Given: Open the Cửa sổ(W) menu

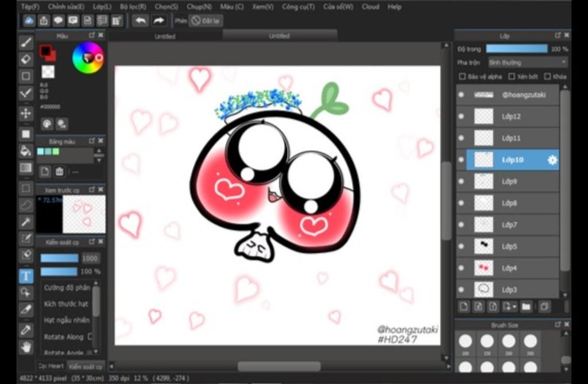Looking at the screenshot, I should (x=338, y=7).
